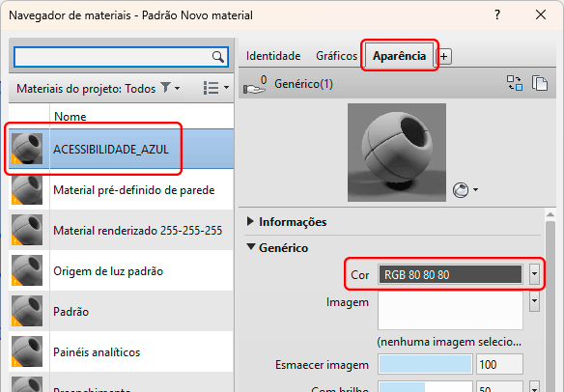The width and height of the screenshot is (564, 392).
Task: Click the duplicate asset icon
Action: [540, 83]
